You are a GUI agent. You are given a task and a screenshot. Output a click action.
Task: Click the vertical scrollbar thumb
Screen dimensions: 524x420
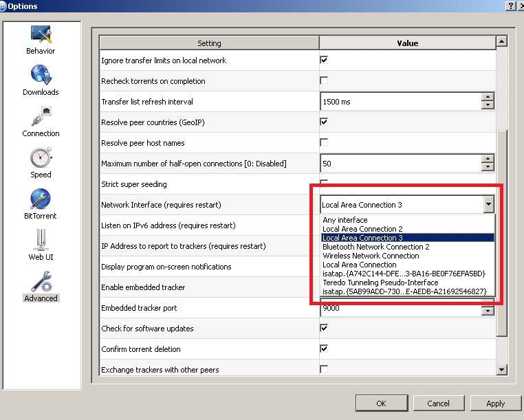[501, 233]
